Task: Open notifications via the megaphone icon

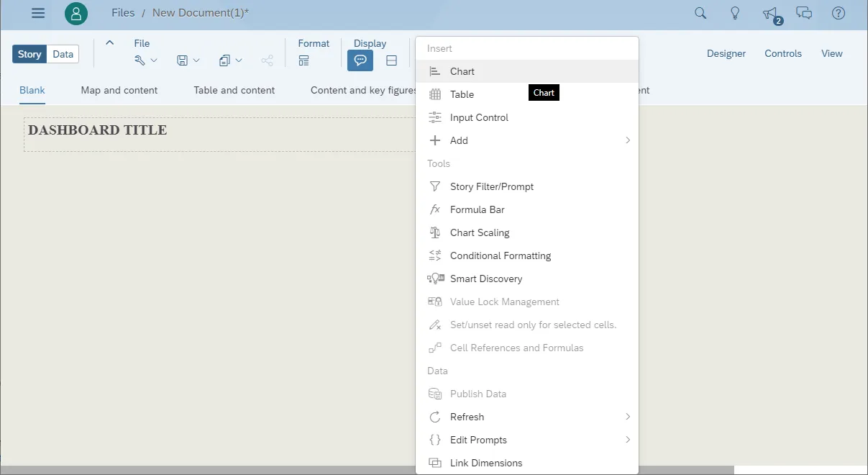Action: [x=769, y=13]
